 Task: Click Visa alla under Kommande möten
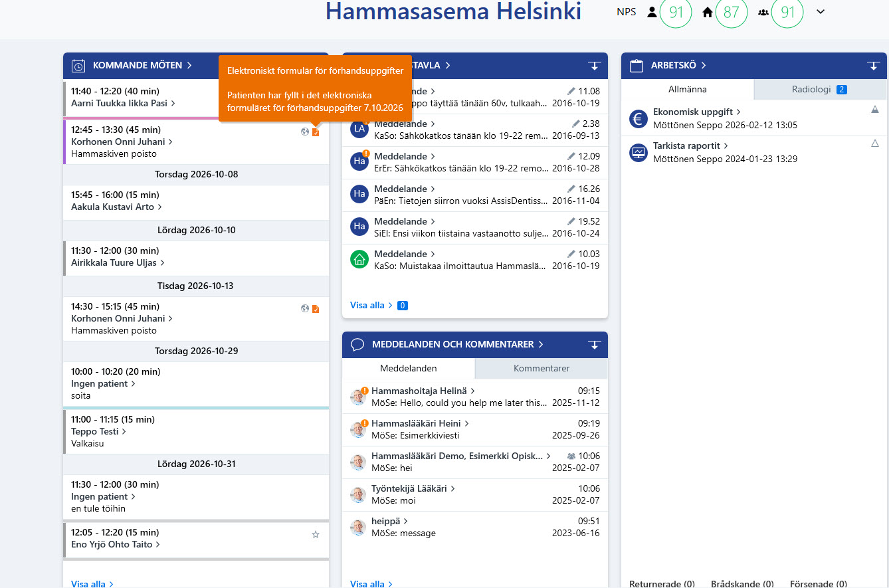point(92,584)
